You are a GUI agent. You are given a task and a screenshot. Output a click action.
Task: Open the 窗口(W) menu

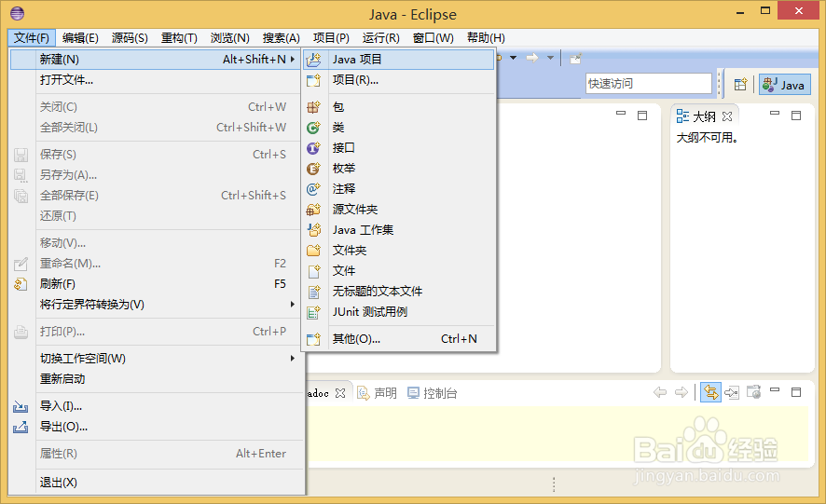[x=433, y=38]
